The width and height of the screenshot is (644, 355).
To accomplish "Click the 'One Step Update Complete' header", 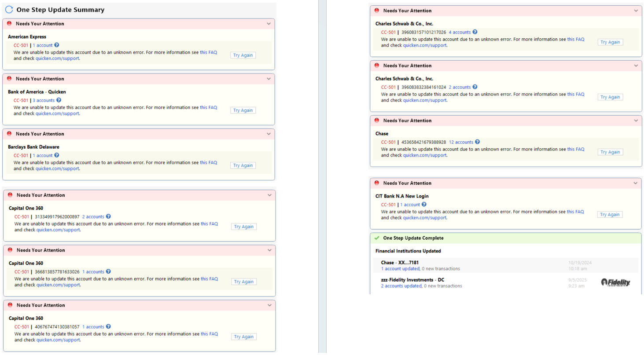I will click(x=506, y=238).
